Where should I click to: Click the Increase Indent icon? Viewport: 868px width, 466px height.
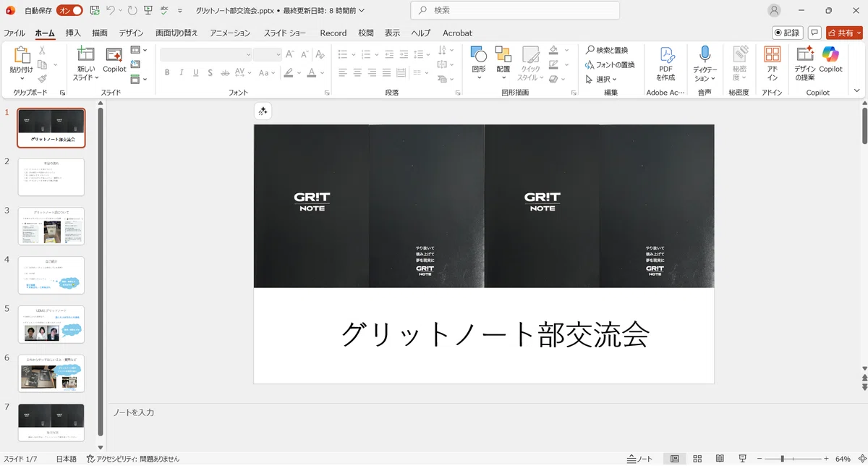(405, 54)
